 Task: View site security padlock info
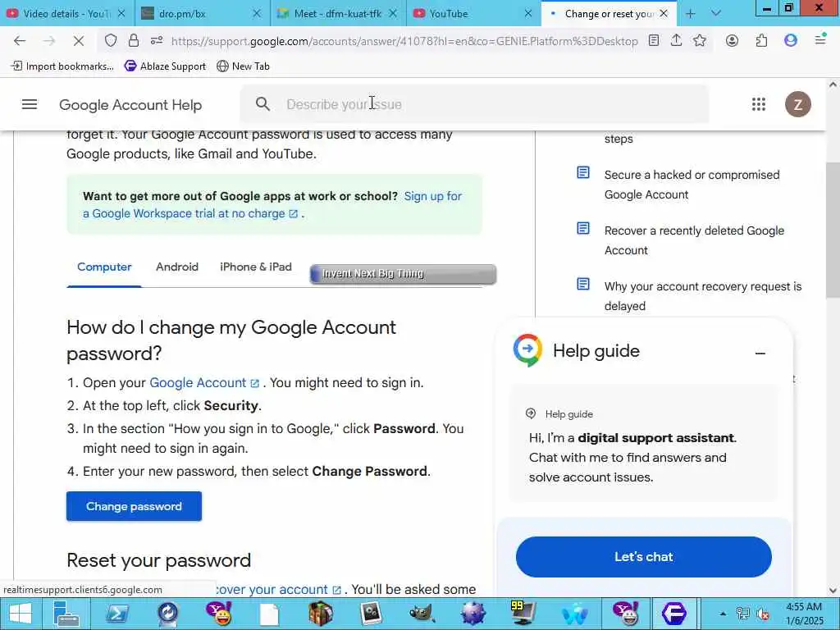tap(134, 41)
